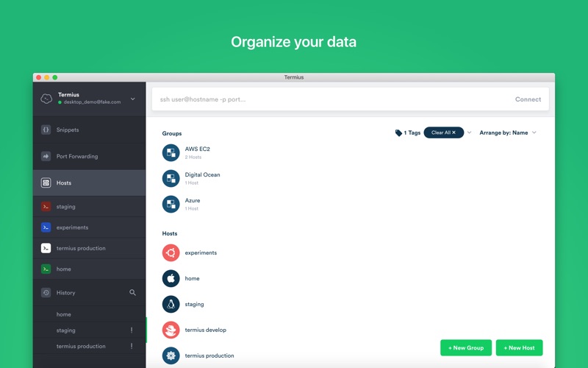Open the History section in sidebar
The width and height of the screenshot is (588, 368).
click(x=65, y=293)
